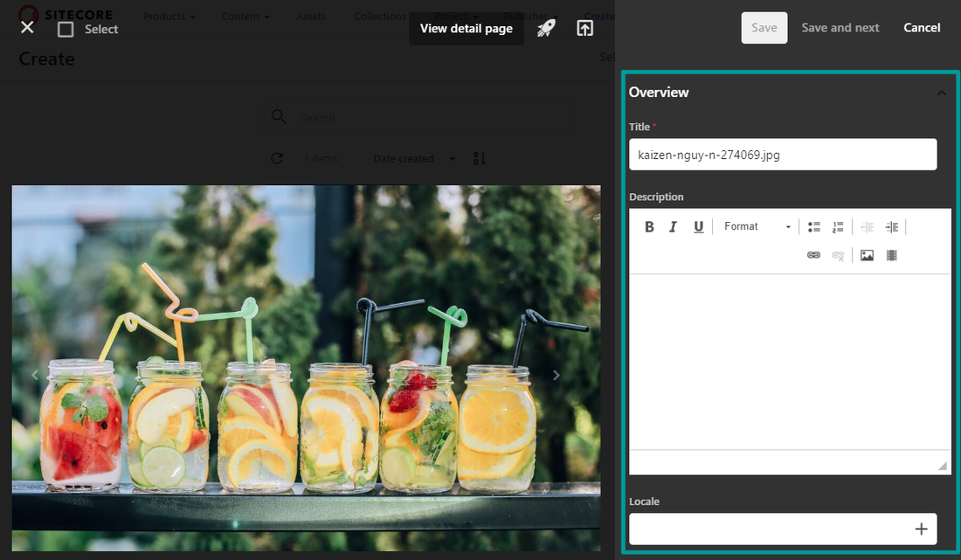
Task: Click the Unlink icon
Action: (838, 255)
